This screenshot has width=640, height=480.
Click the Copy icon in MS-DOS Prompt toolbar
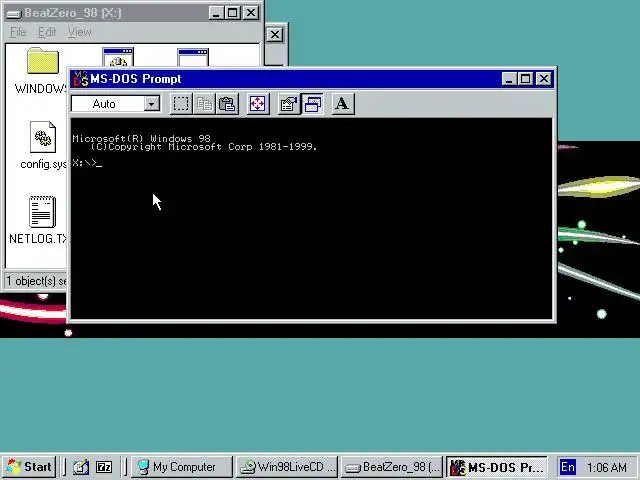[x=204, y=104]
